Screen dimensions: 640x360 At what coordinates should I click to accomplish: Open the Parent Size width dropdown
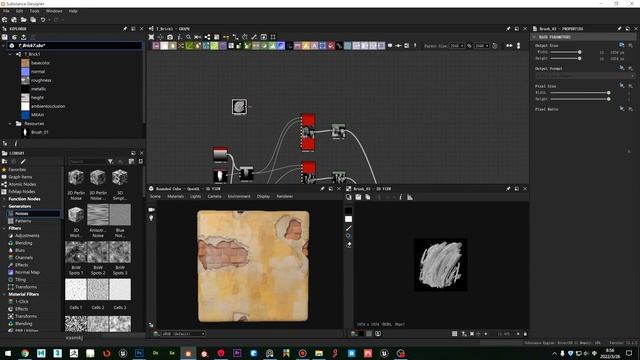pyautogui.click(x=457, y=46)
